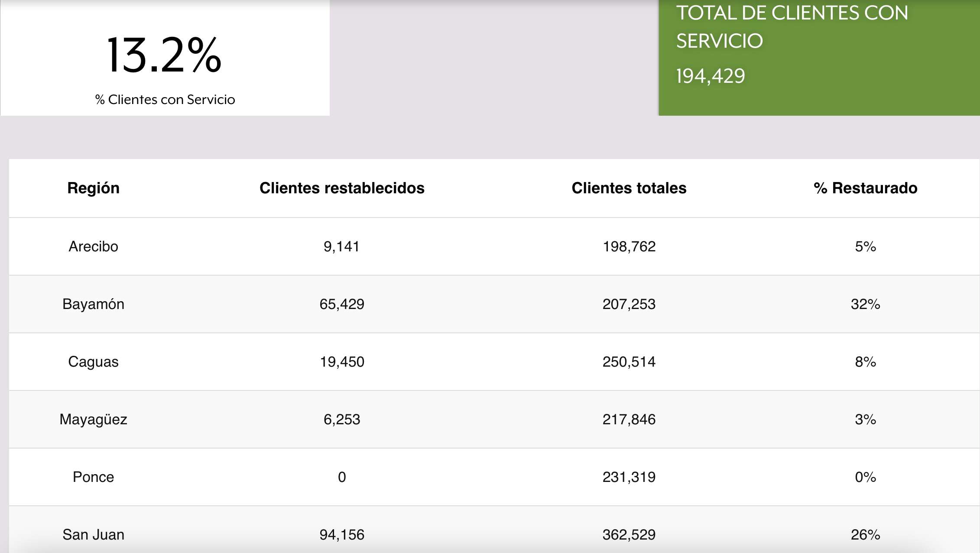Viewport: 980px width, 553px height.
Task: Click Mayagüez's 217,846 total customers value
Action: pyautogui.click(x=629, y=419)
